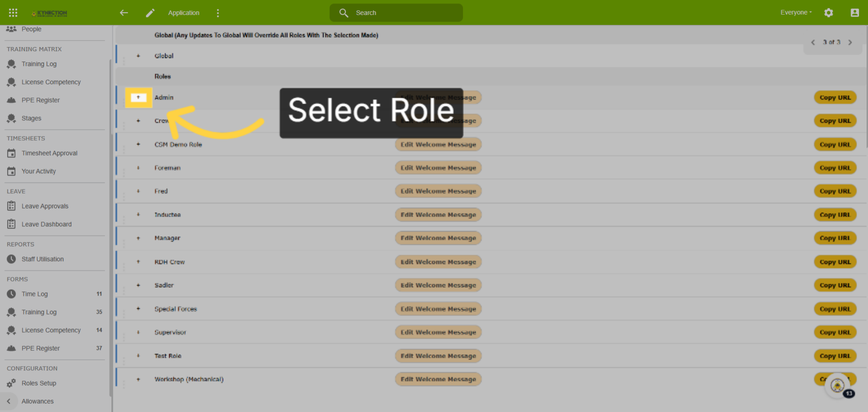This screenshot has width=868, height=412.
Task: Click the pencil edit icon
Action: 150,13
